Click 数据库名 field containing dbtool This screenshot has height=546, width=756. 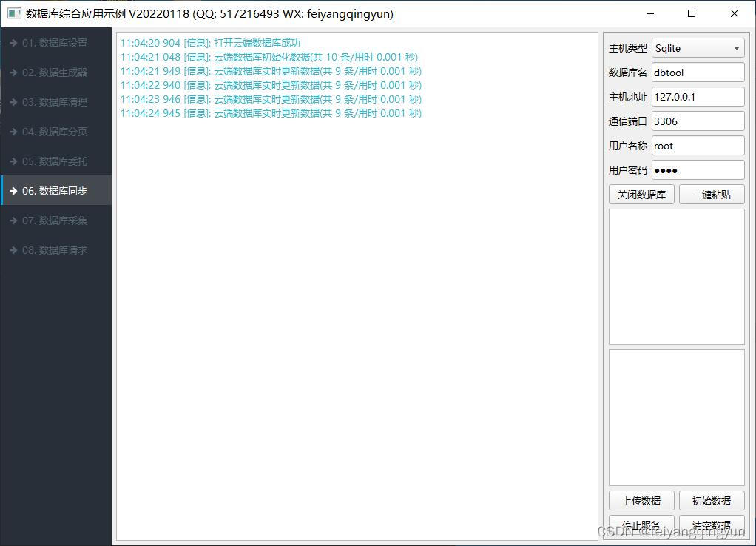coord(698,73)
